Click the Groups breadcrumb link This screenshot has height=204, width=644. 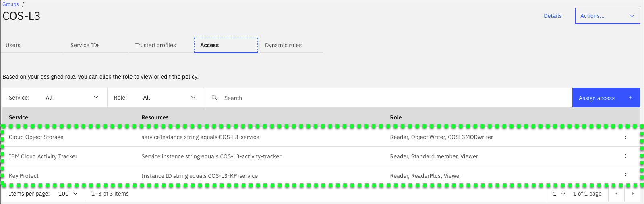[10, 4]
